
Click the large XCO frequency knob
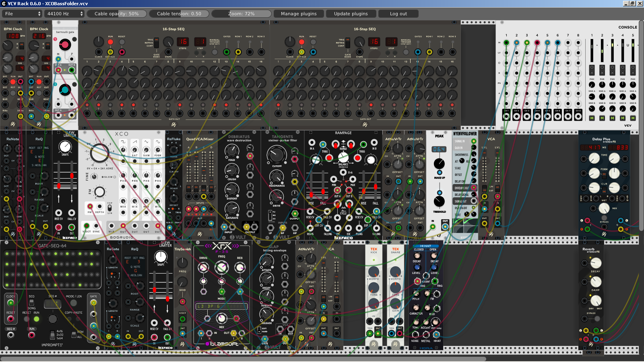coord(99,153)
